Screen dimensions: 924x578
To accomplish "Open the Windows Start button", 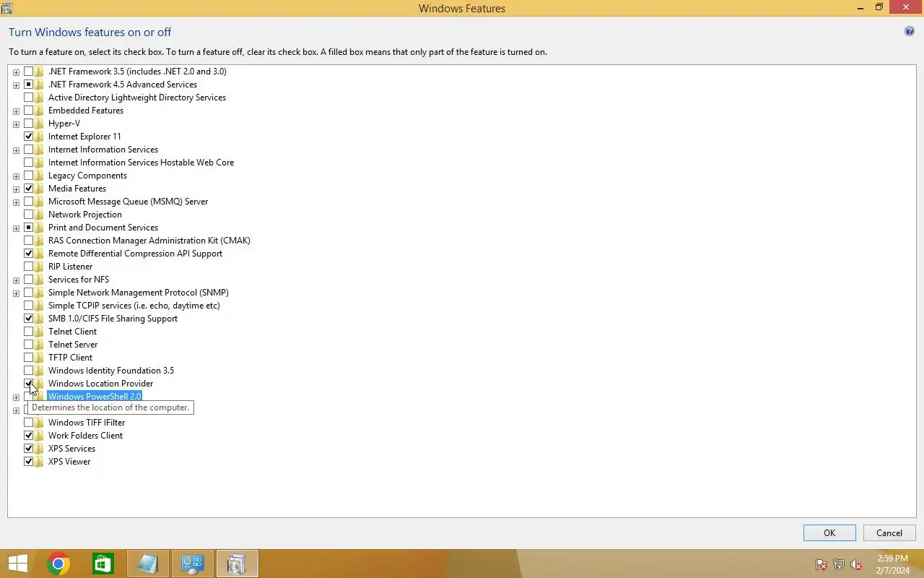I will [17, 564].
